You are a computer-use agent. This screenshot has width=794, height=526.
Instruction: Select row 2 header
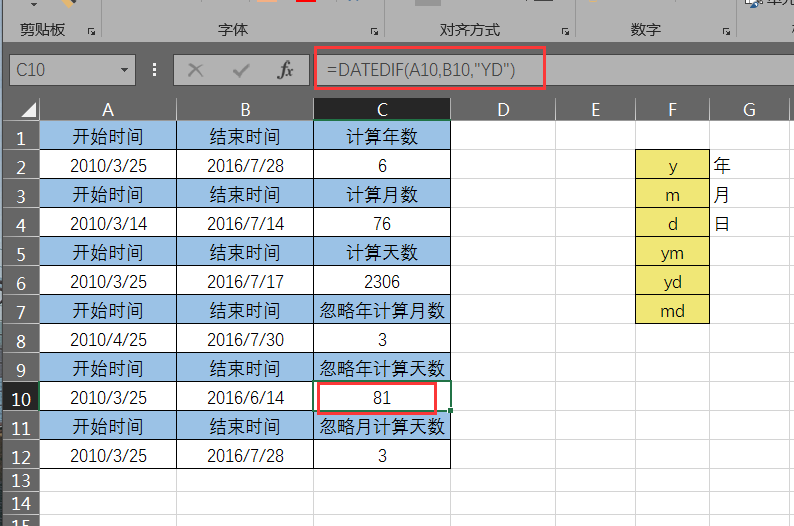pyautogui.click(x=21, y=167)
